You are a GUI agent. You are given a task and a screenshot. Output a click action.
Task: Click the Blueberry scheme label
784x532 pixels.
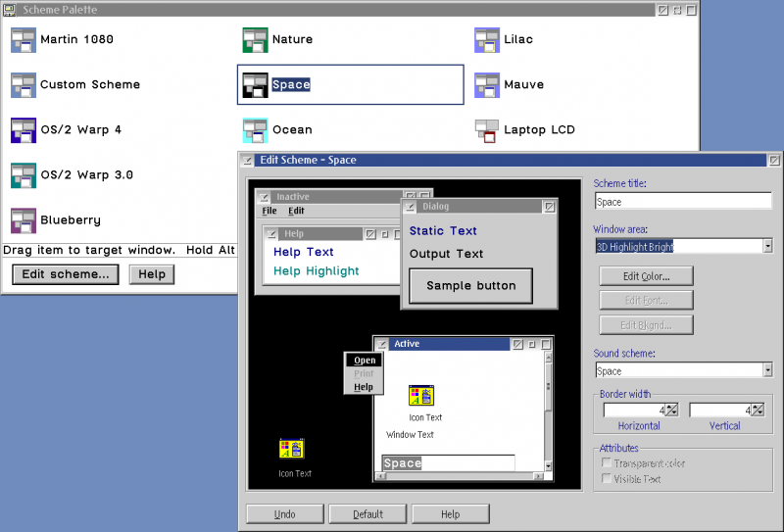pyautogui.click(x=71, y=220)
